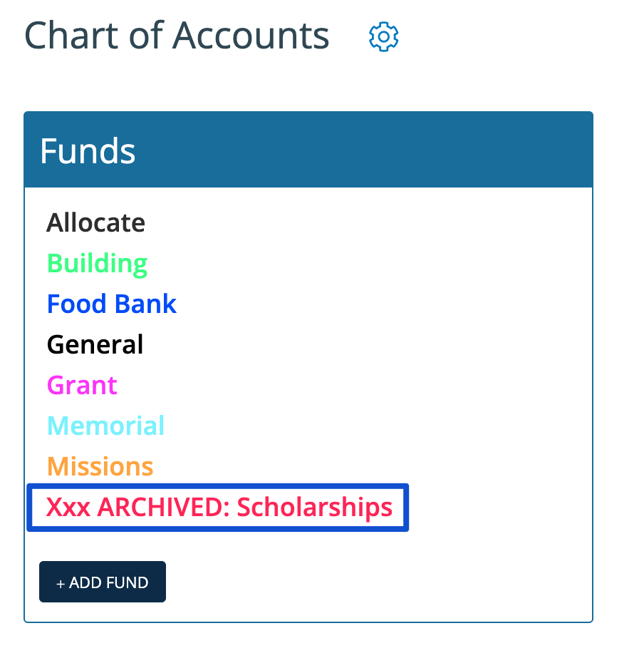
Task: Pick the Grant entry under Funds
Action: tap(82, 385)
